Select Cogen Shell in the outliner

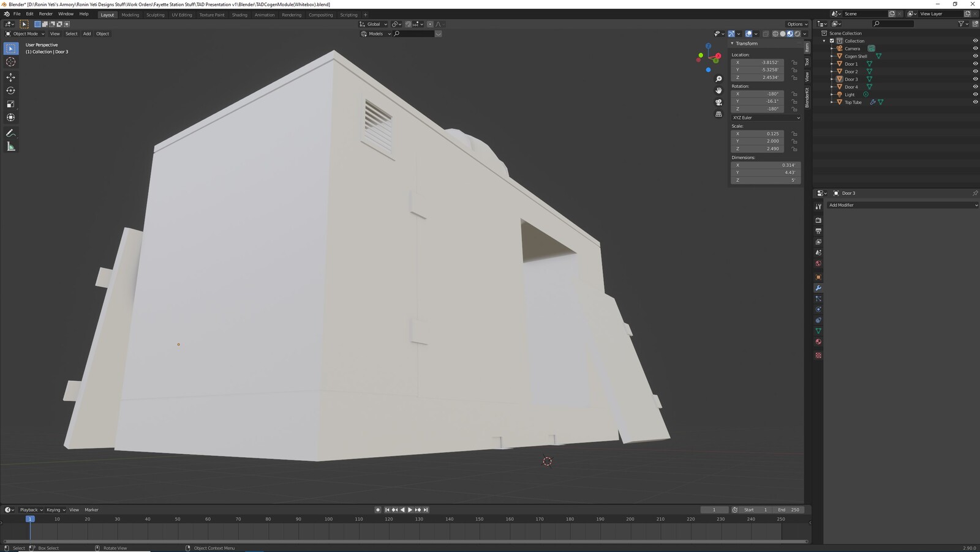tap(856, 56)
